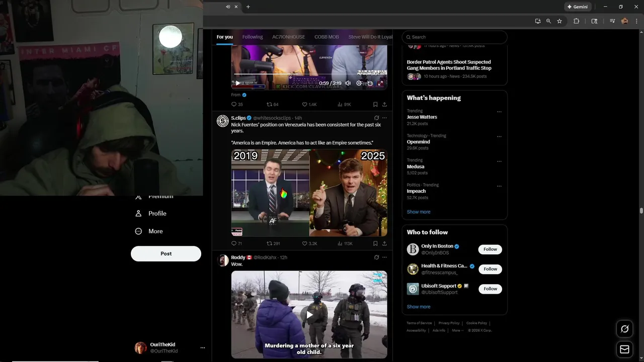View the 113K views on the S.clips post

point(345,243)
